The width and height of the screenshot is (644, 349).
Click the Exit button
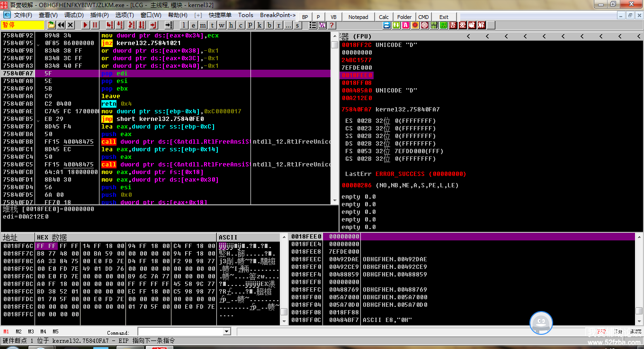[444, 17]
